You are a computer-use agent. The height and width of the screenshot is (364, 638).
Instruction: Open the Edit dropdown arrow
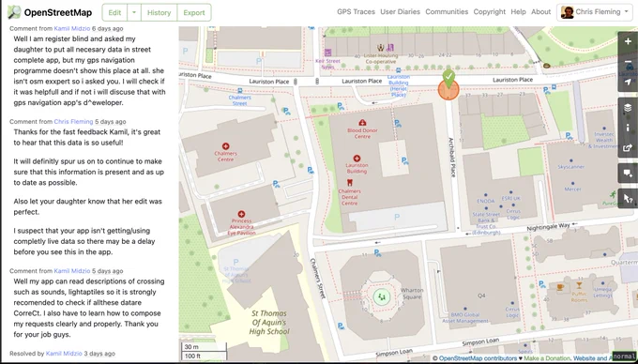(x=134, y=12)
